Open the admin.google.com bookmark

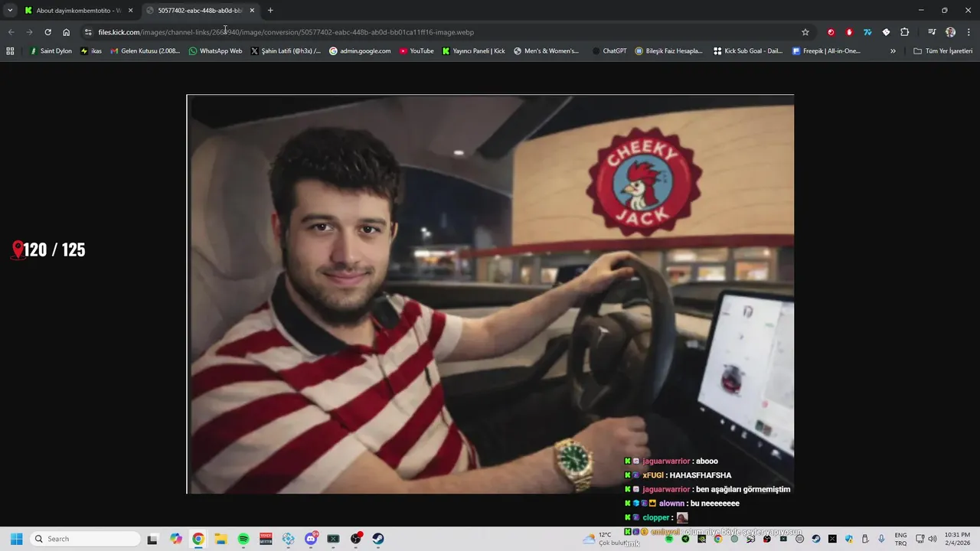tap(360, 51)
